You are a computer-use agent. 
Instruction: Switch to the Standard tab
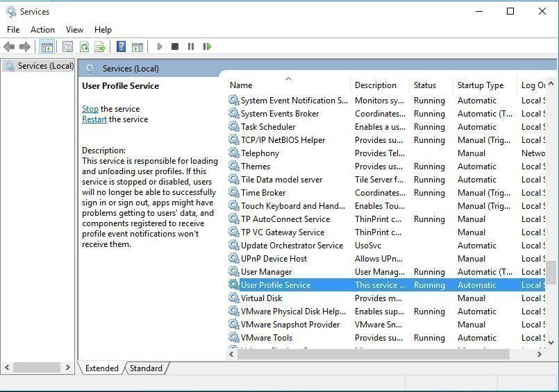(146, 368)
